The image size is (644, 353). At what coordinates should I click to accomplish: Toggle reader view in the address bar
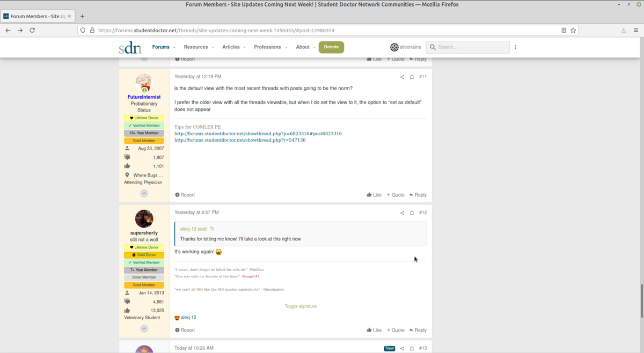[x=563, y=31]
